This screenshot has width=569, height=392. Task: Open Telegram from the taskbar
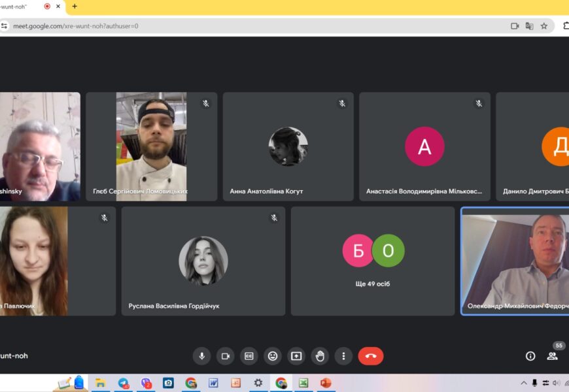point(123,383)
